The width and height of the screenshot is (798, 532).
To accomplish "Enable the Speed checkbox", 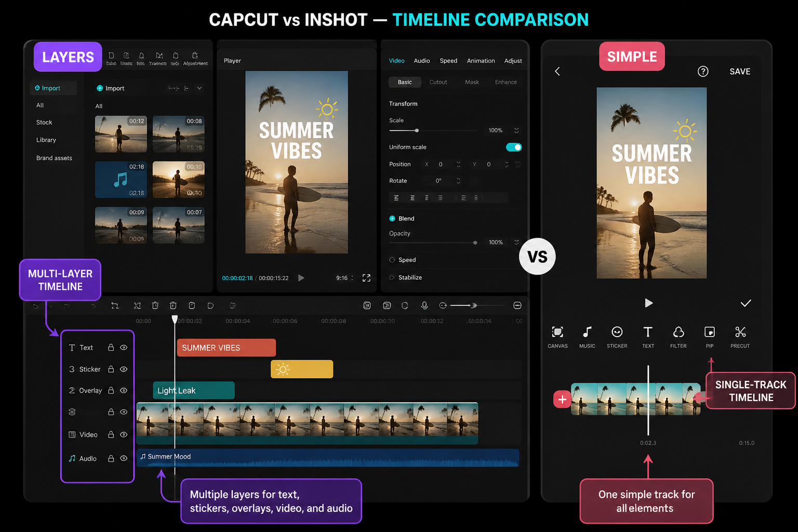I will 392,260.
